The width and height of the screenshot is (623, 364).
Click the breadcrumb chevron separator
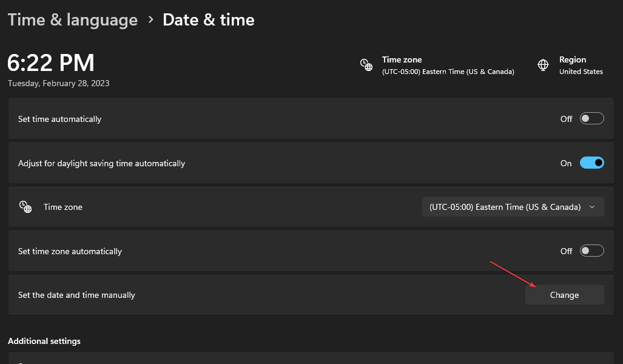click(150, 20)
